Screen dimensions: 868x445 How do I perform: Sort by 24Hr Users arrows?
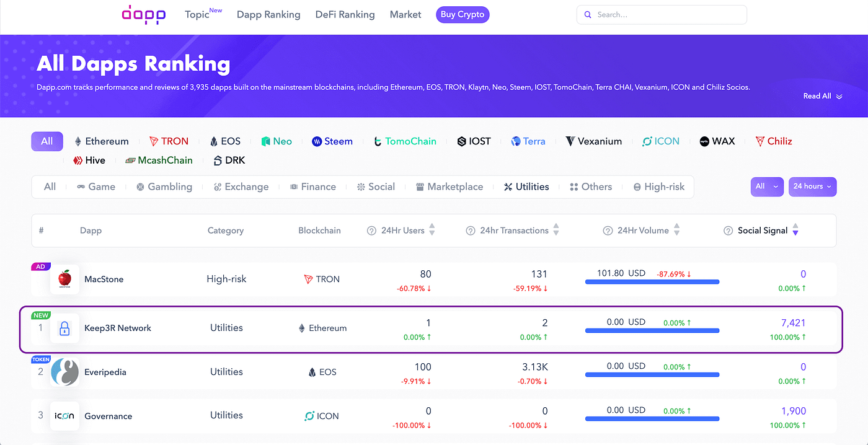click(432, 230)
